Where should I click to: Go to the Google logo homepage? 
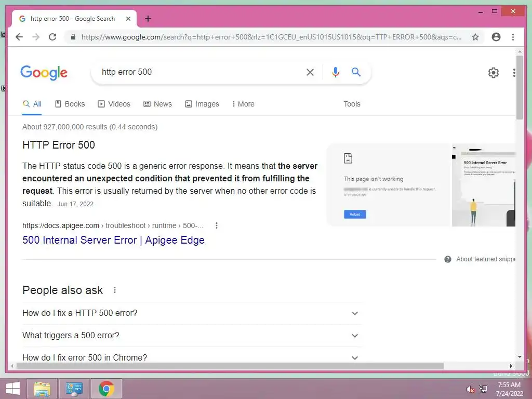44,73
